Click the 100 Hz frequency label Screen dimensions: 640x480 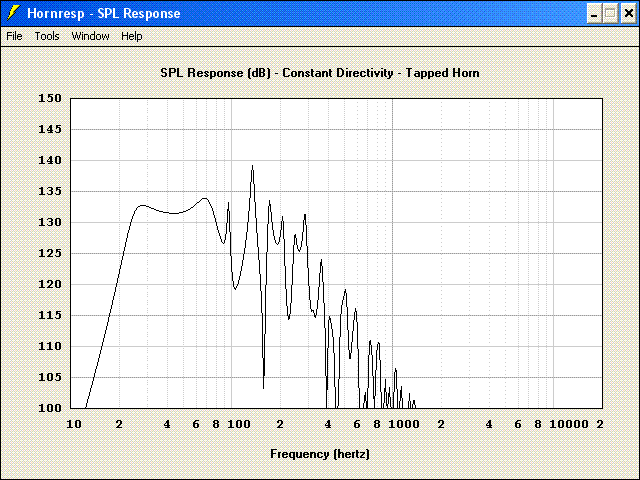pos(239,424)
